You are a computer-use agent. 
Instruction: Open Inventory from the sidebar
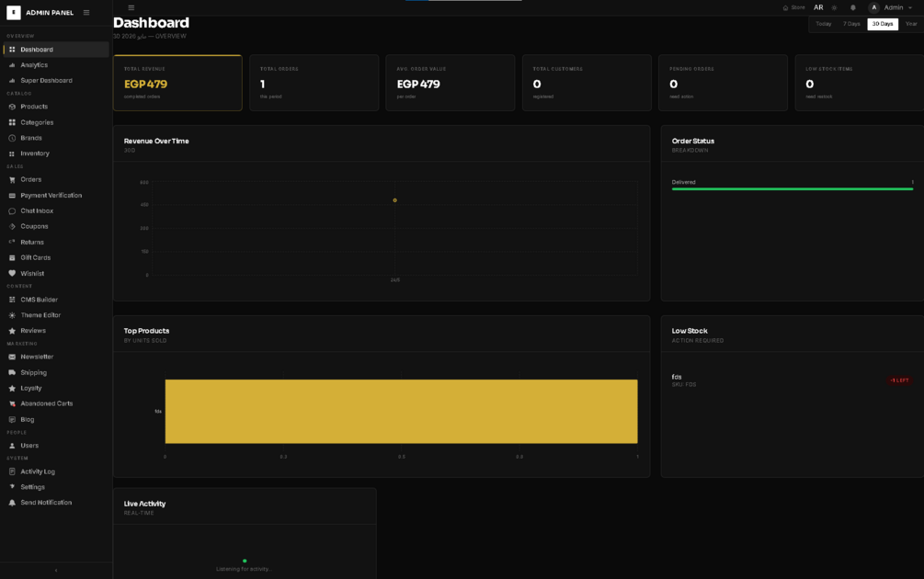(x=56, y=153)
